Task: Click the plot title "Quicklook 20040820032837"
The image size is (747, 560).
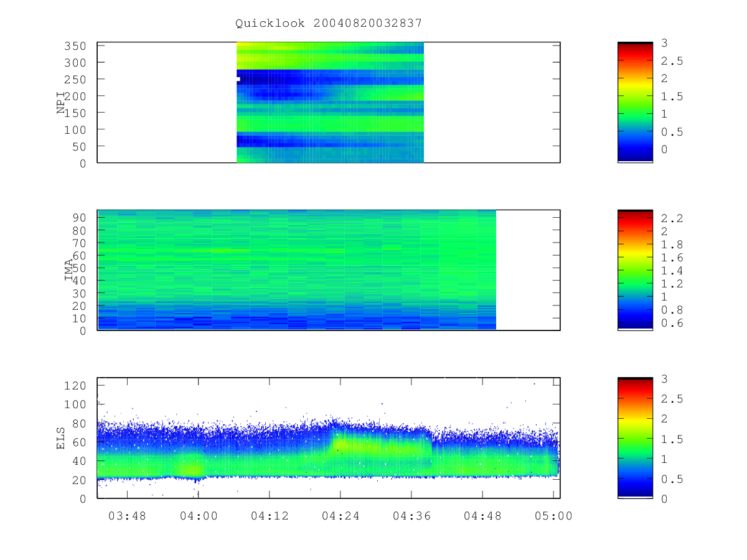Action: pyautogui.click(x=329, y=24)
